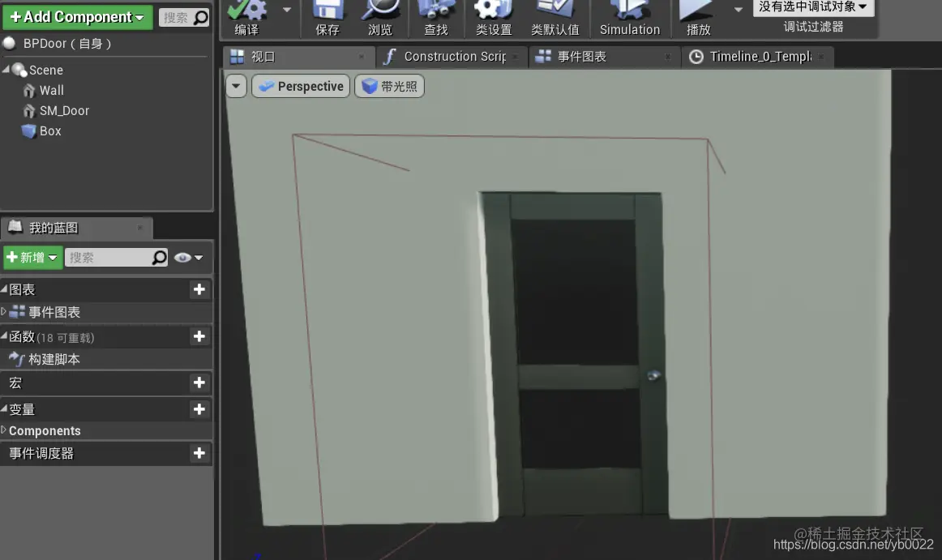The image size is (942, 560).
Task: Select the Box collision component
Action: pyautogui.click(x=50, y=131)
